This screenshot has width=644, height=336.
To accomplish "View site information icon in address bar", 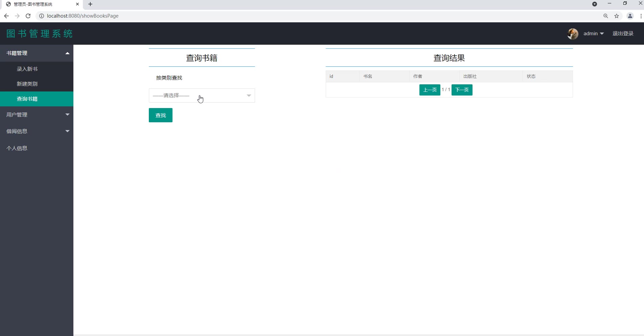I will pyautogui.click(x=42, y=16).
